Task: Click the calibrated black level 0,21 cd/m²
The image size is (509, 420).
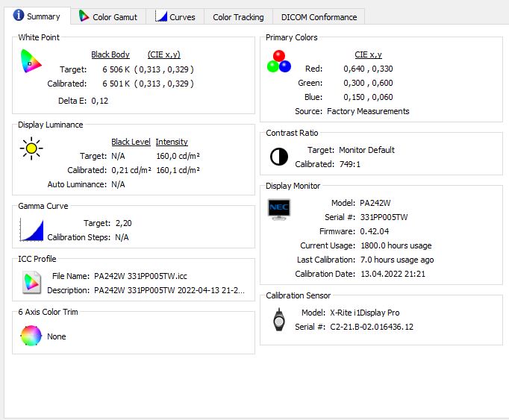Action: click(x=131, y=170)
